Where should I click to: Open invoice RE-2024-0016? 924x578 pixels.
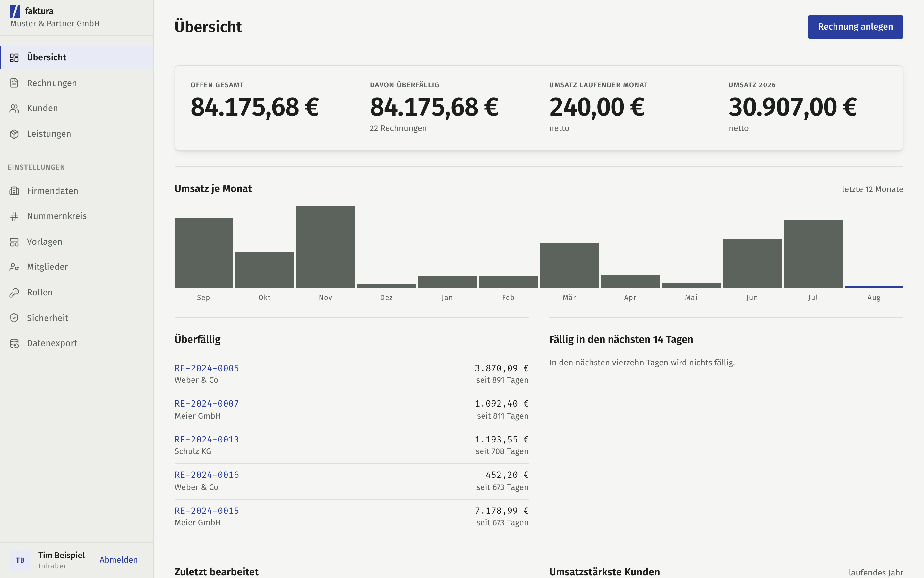point(207,475)
